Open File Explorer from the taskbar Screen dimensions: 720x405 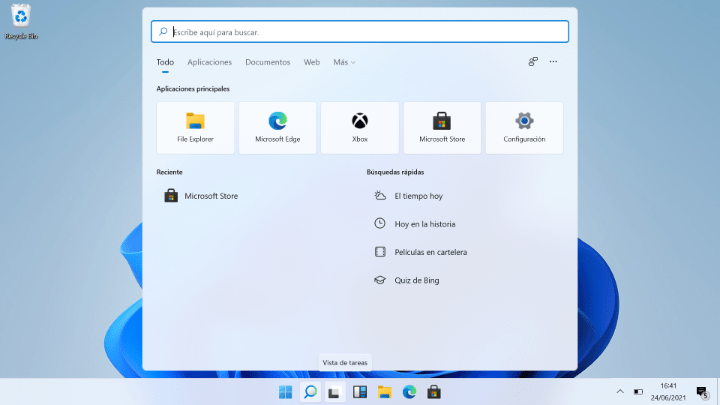(384, 392)
